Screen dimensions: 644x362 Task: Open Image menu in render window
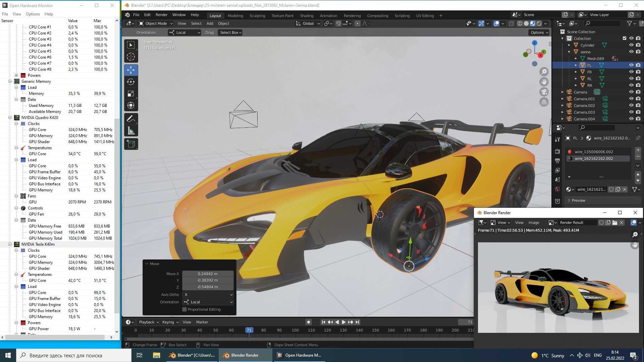coord(534,223)
